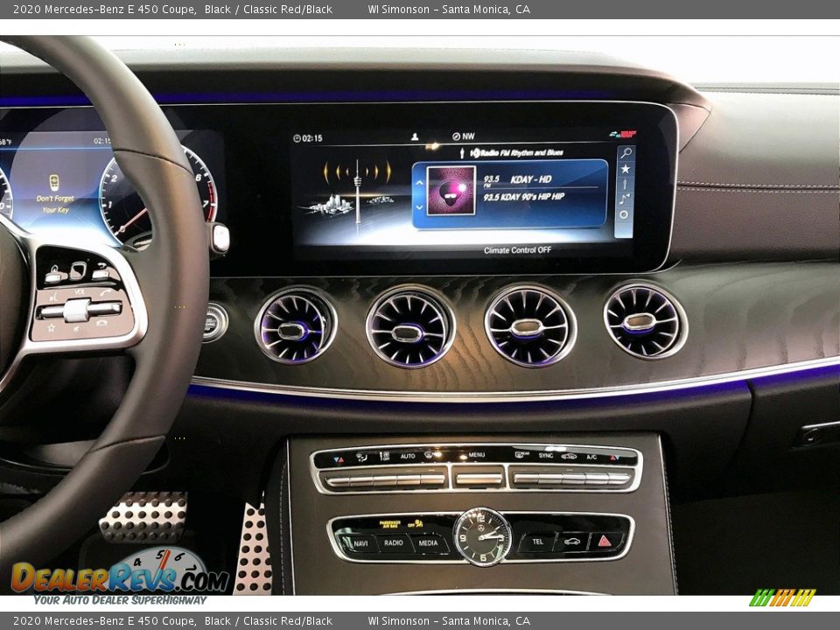The image size is (840, 630).
Task: Tap the radio antenna tuner icon
Action: coord(624,184)
